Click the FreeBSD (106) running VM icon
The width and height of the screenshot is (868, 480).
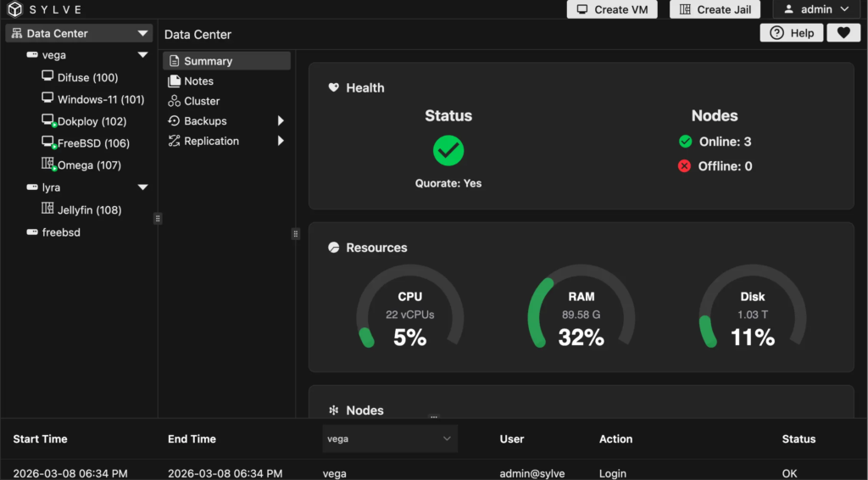click(x=48, y=142)
